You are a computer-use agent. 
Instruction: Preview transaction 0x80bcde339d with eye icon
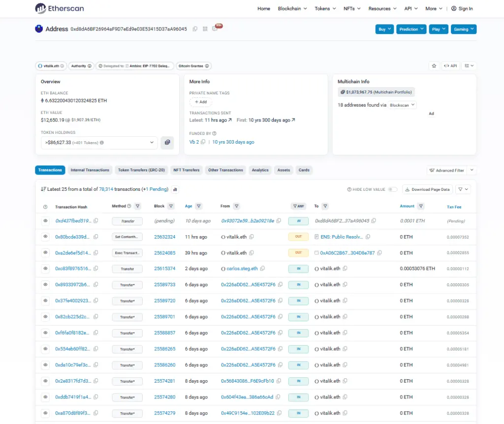pos(45,237)
